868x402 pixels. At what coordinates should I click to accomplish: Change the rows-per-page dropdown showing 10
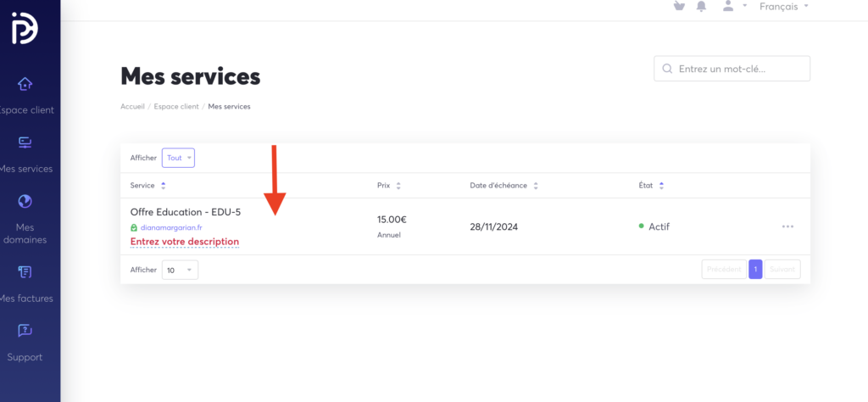[x=180, y=270]
